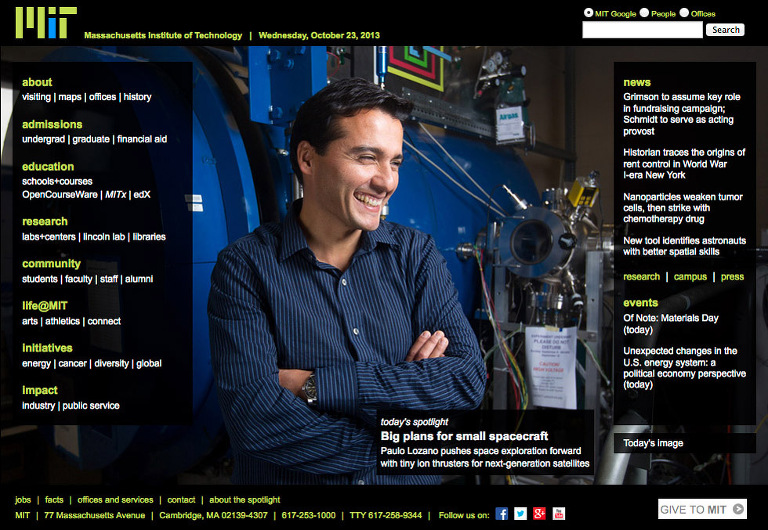Open MIT's YouTube channel icon
768x530 pixels.
[558, 513]
